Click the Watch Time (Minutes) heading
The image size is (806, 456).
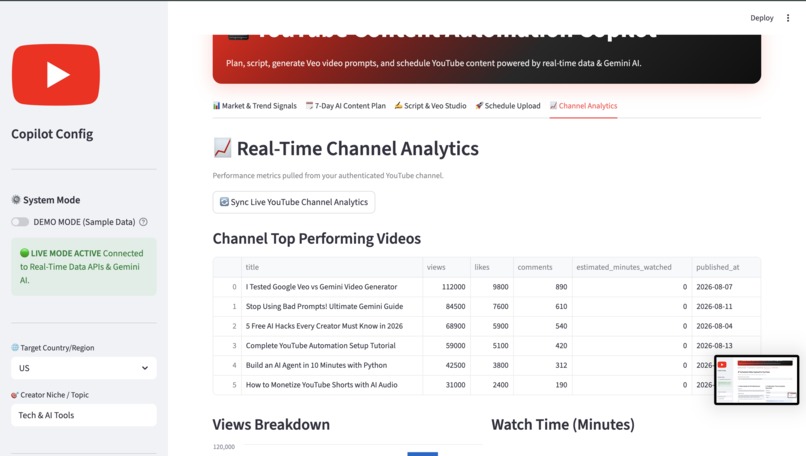click(563, 425)
